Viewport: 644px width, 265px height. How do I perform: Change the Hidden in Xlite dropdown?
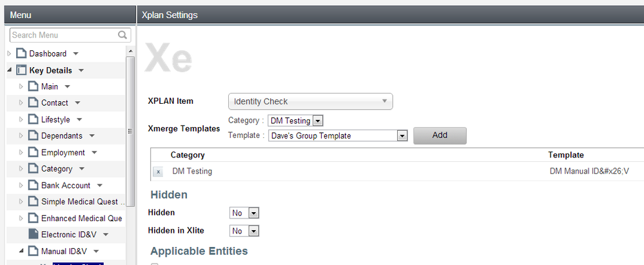(x=253, y=231)
